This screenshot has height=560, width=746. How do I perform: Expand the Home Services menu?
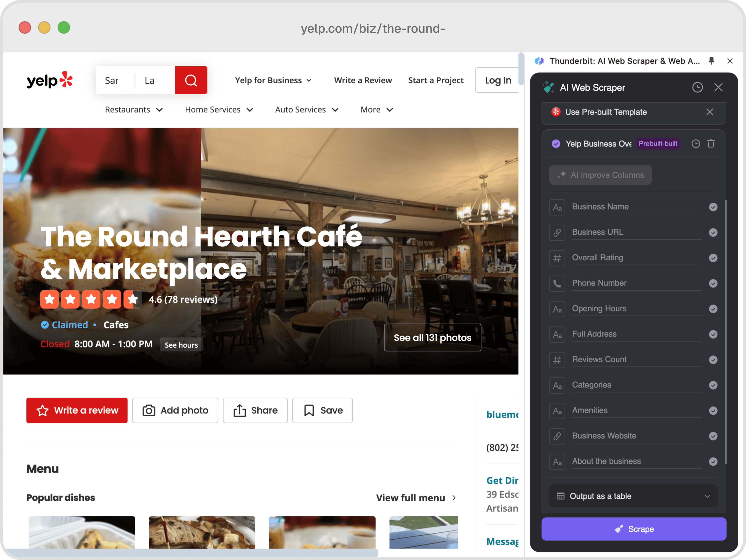[219, 110]
